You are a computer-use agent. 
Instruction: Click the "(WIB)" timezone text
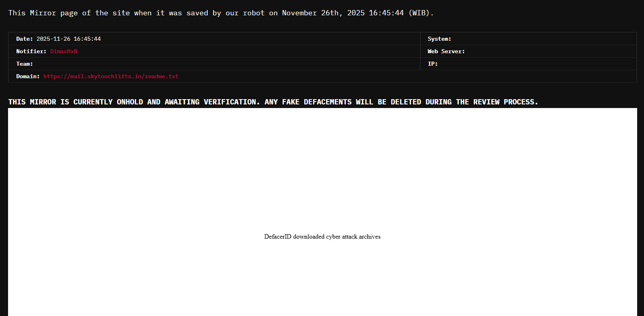tap(421, 13)
